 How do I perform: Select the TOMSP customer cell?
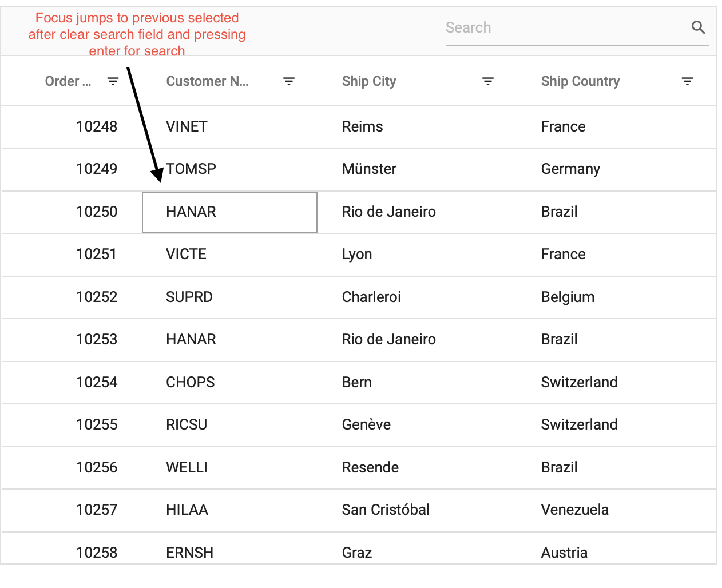tap(191, 169)
